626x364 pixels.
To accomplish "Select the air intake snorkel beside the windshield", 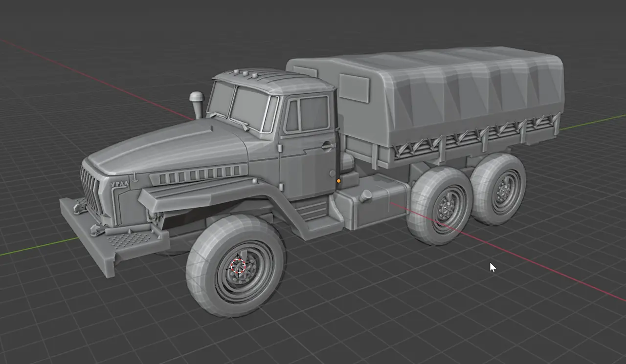I will coord(197,105).
